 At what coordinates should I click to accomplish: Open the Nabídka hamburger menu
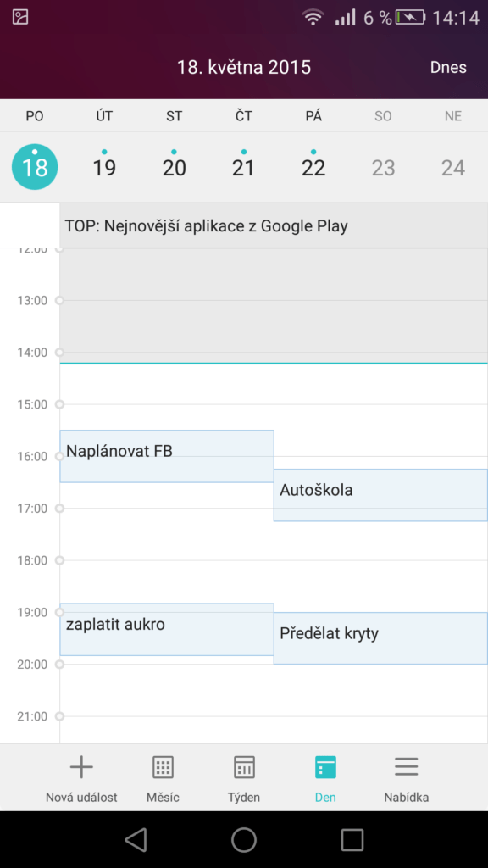point(406,767)
